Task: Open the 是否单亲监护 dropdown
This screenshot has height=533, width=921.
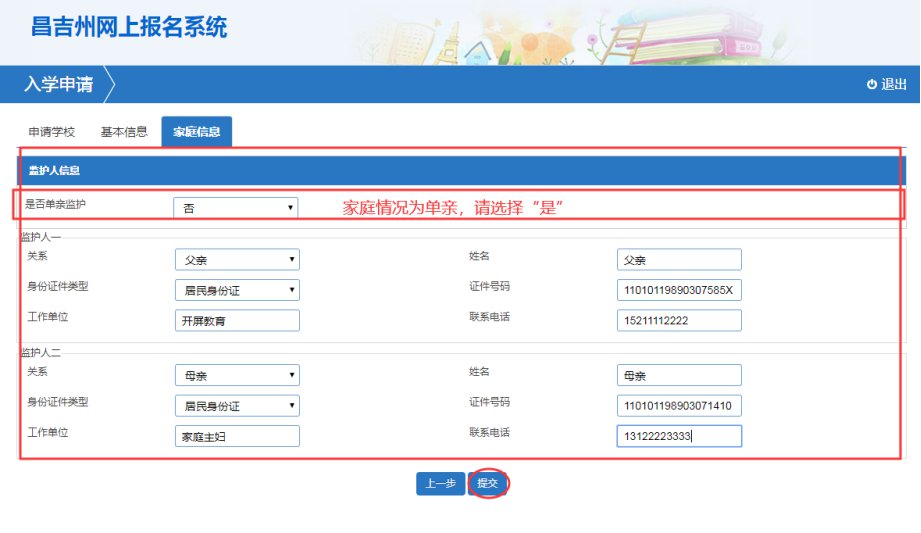Action: point(236,208)
